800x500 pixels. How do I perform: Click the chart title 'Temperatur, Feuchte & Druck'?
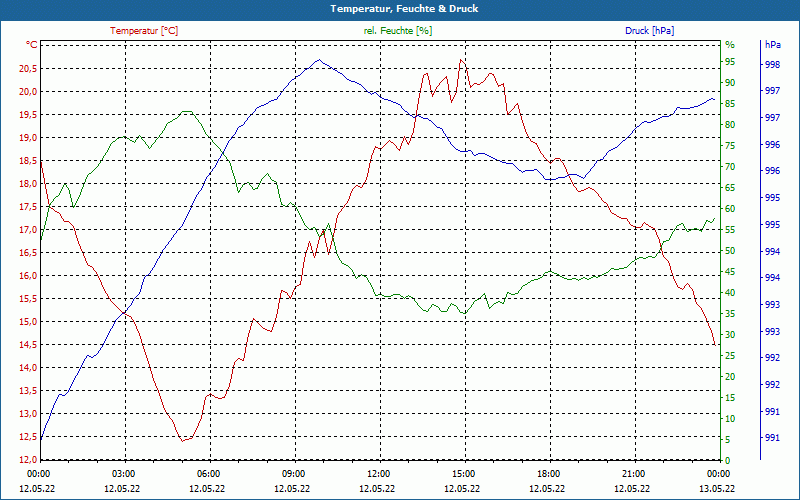pyautogui.click(x=404, y=9)
